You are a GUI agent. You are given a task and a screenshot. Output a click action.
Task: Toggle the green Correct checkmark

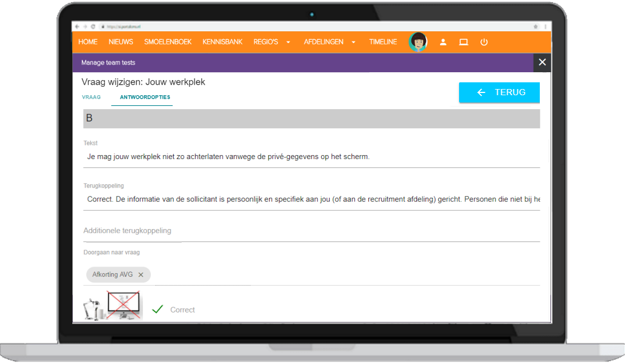coord(158,309)
